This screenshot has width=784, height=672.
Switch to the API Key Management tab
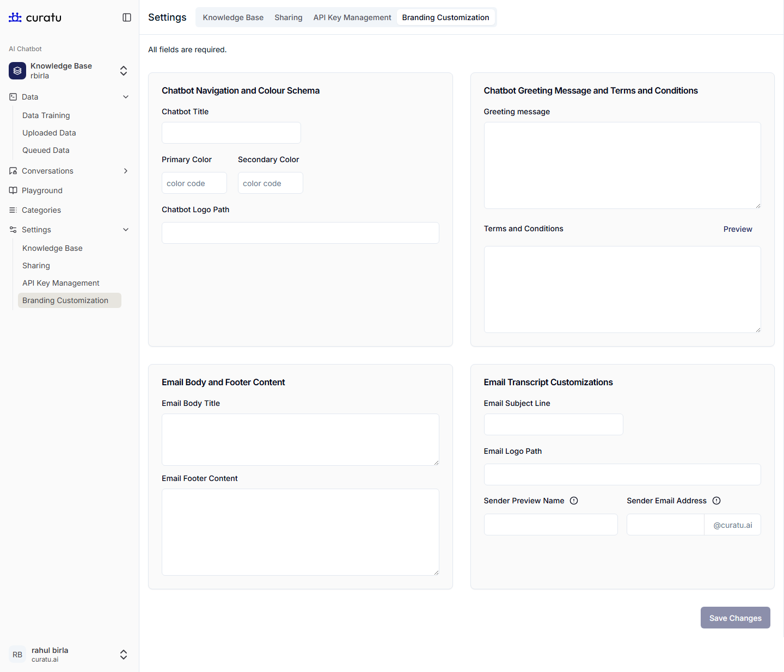tap(352, 17)
